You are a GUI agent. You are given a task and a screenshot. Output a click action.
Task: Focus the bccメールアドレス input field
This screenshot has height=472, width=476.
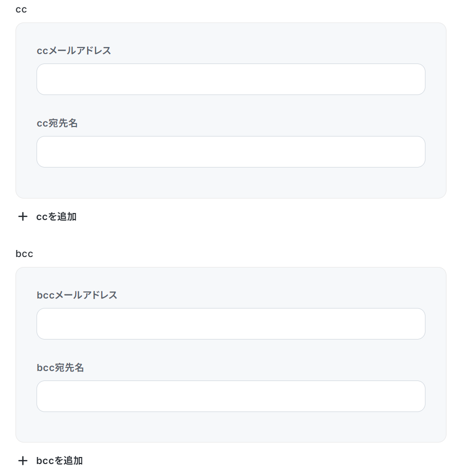coord(231,323)
